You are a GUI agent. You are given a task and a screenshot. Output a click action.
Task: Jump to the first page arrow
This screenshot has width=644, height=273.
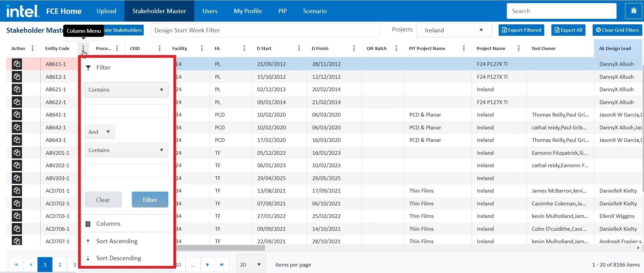16,265
